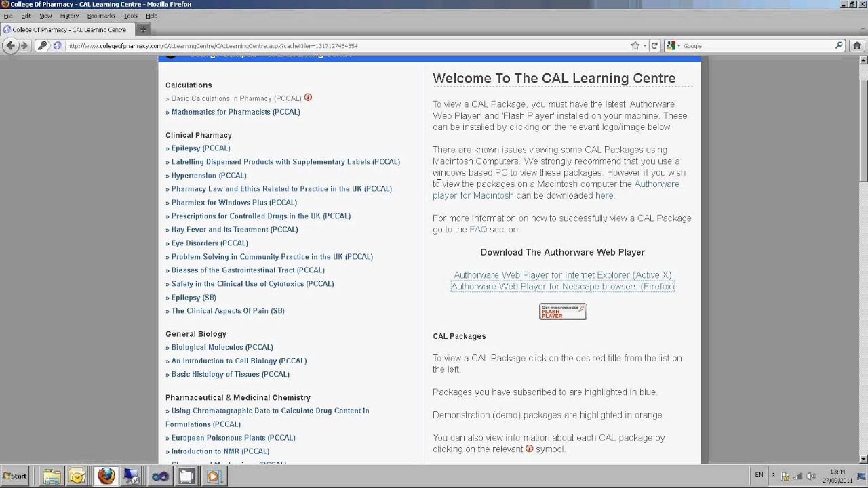This screenshot has width=868, height=488.
Task: Click the Get Macromedia Flash Player badge
Action: point(563,311)
